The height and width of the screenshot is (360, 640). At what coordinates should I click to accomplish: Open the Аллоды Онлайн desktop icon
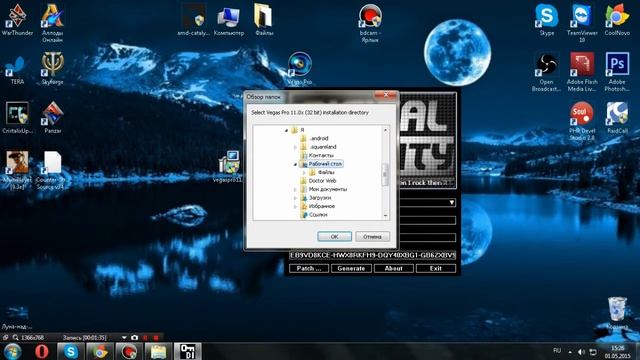[x=52, y=23]
